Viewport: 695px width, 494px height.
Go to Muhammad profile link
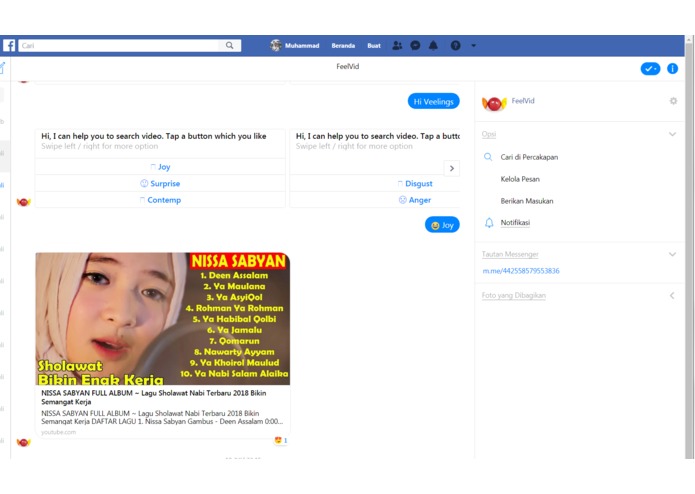[302, 46]
